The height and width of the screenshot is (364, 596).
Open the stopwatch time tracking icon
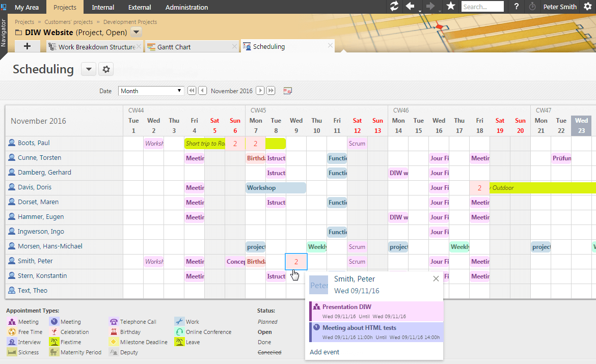pyautogui.click(x=532, y=7)
